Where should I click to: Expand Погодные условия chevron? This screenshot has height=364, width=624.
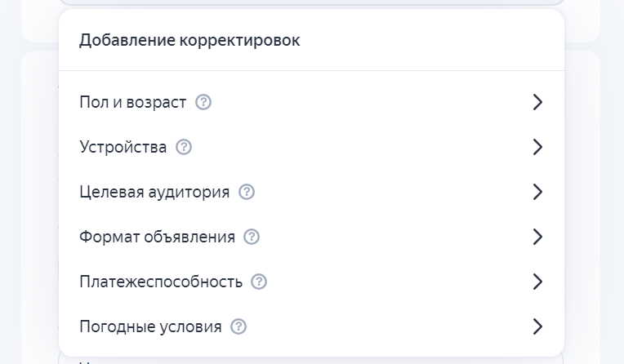click(x=537, y=326)
